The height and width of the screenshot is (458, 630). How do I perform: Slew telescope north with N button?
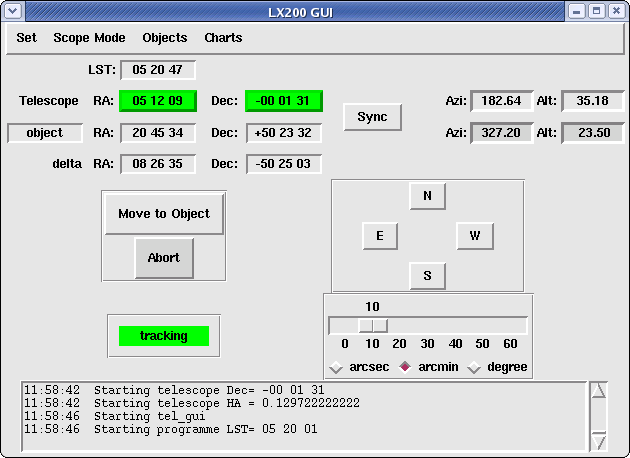(427, 196)
